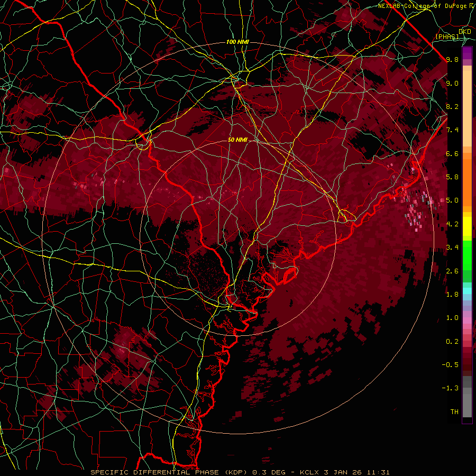Viewport: 476px width, 476px height.
Task: Click the 1.8 scale value
Action: click(452, 294)
